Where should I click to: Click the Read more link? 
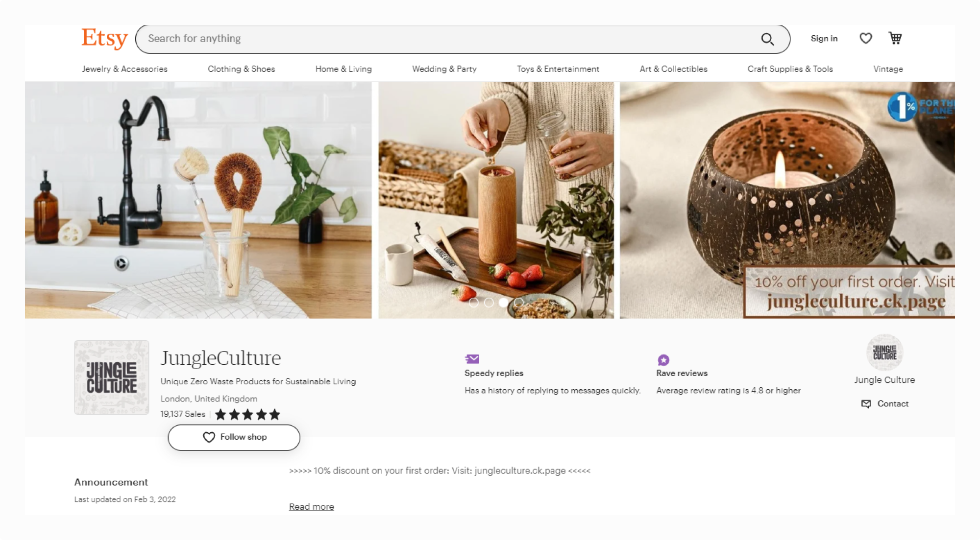point(311,507)
